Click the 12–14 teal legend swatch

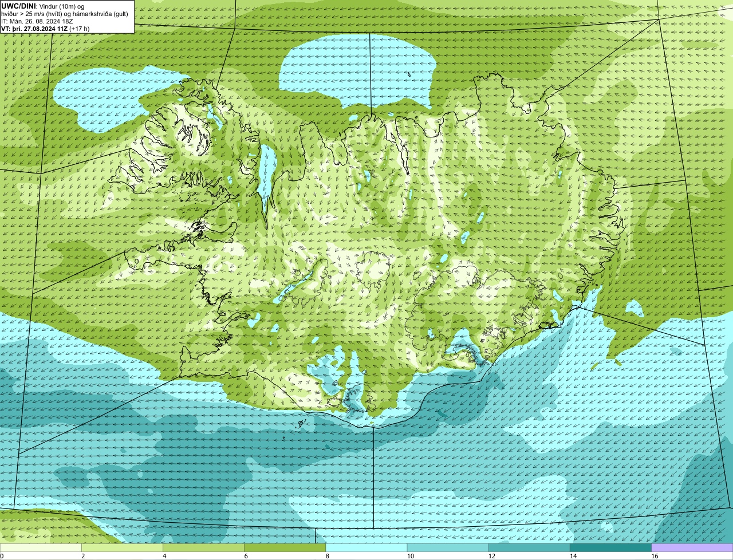click(529, 548)
